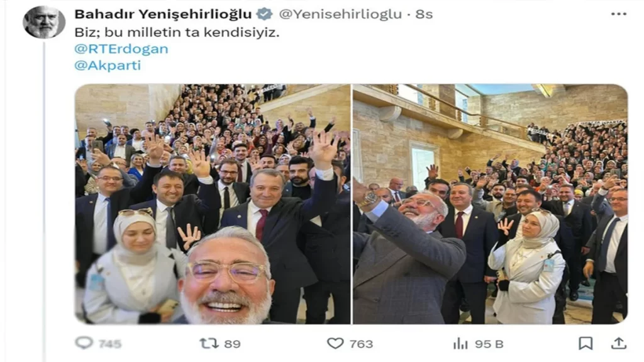
Task: Click the 763 likes count
Action: click(x=361, y=344)
